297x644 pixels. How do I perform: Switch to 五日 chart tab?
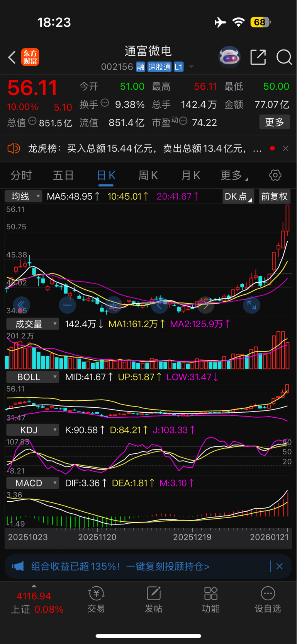coord(63,175)
